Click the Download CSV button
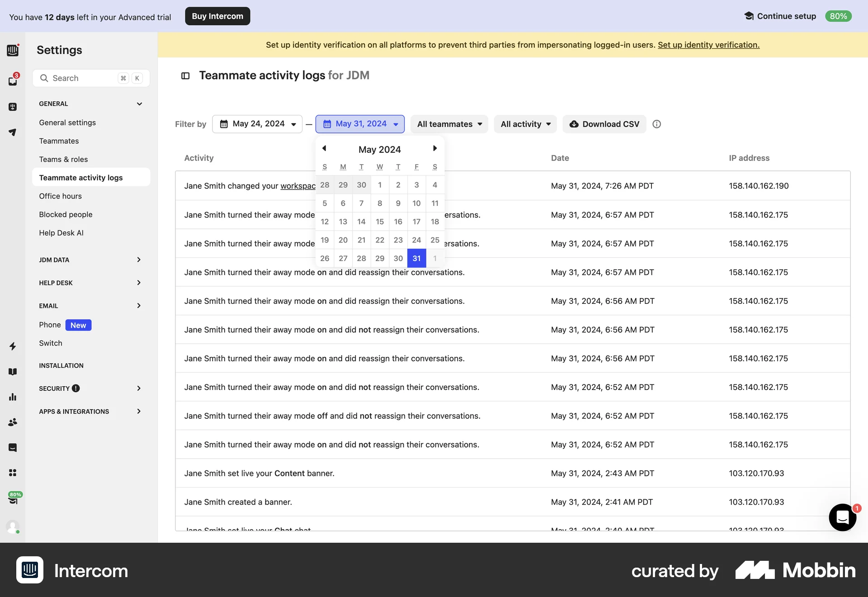The height and width of the screenshot is (597, 868). click(604, 124)
